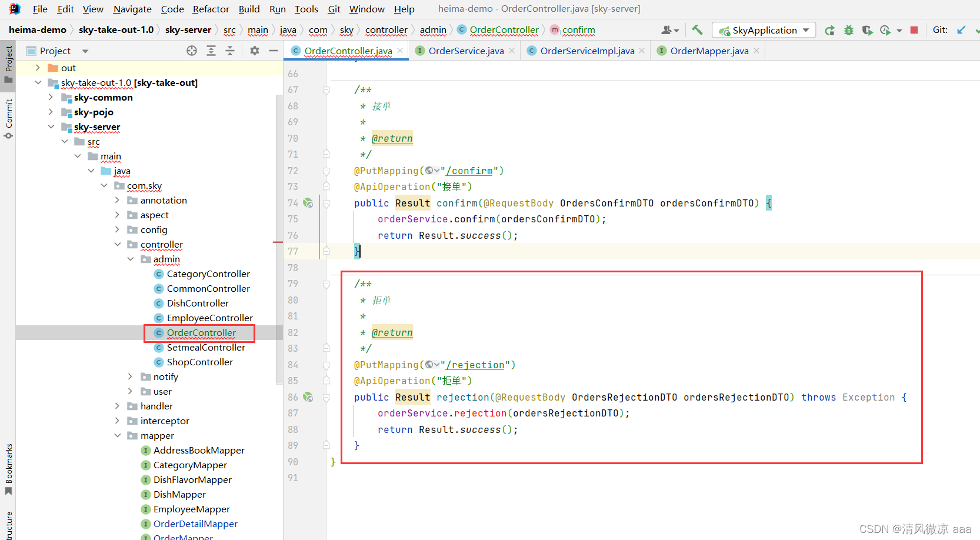Open the Navigate menu
This screenshot has width=980, height=540.
click(132, 9)
